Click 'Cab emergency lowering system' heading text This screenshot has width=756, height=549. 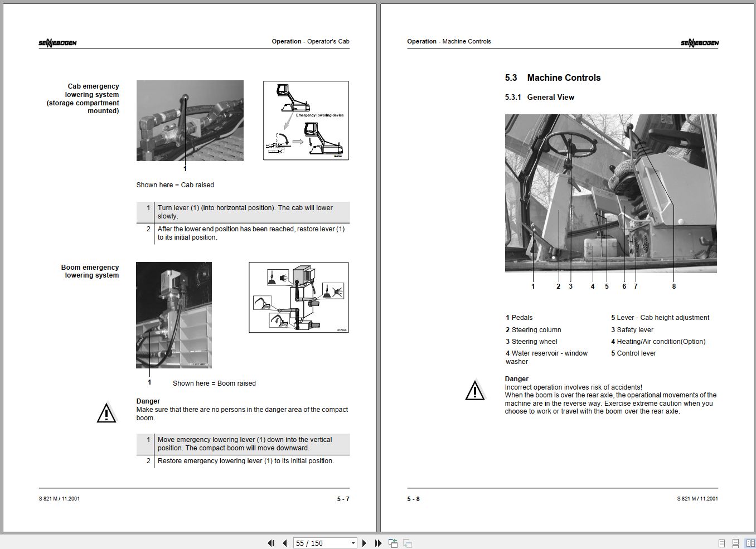click(x=83, y=99)
